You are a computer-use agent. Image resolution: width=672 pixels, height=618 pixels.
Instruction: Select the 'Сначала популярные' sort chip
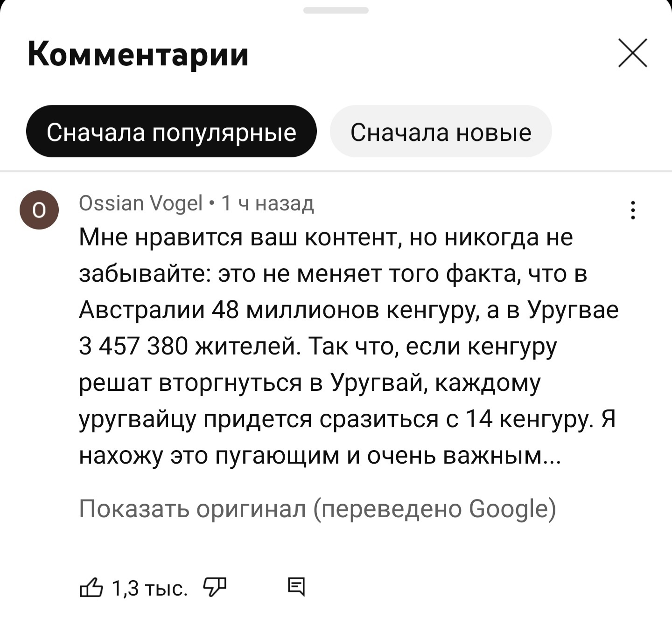[x=171, y=132]
